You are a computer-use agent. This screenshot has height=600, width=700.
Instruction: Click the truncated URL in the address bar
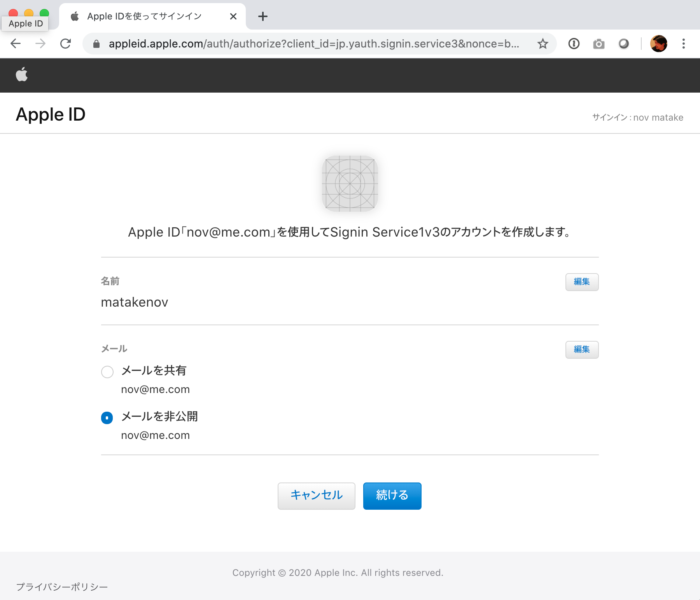[314, 44]
